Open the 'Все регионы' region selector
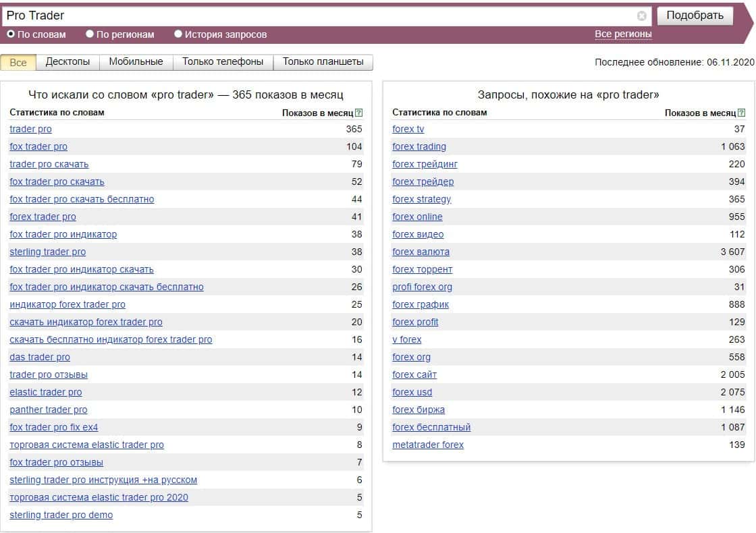Image resolution: width=756 pixels, height=533 pixels. coord(623,34)
